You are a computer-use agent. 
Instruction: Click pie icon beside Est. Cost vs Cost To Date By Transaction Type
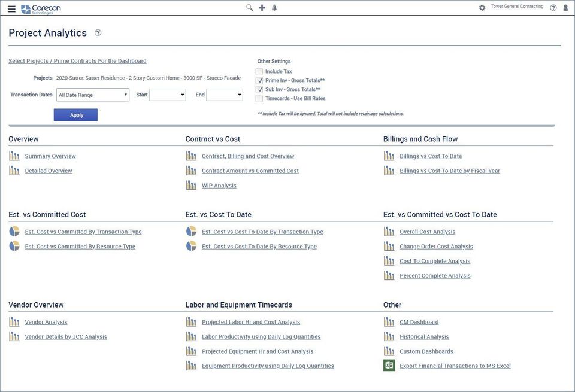tap(191, 232)
